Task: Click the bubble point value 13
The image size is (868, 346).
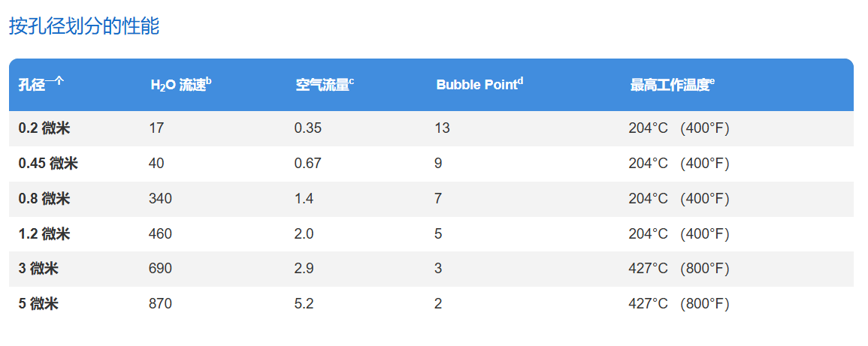Action: click(x=443, y=129)
